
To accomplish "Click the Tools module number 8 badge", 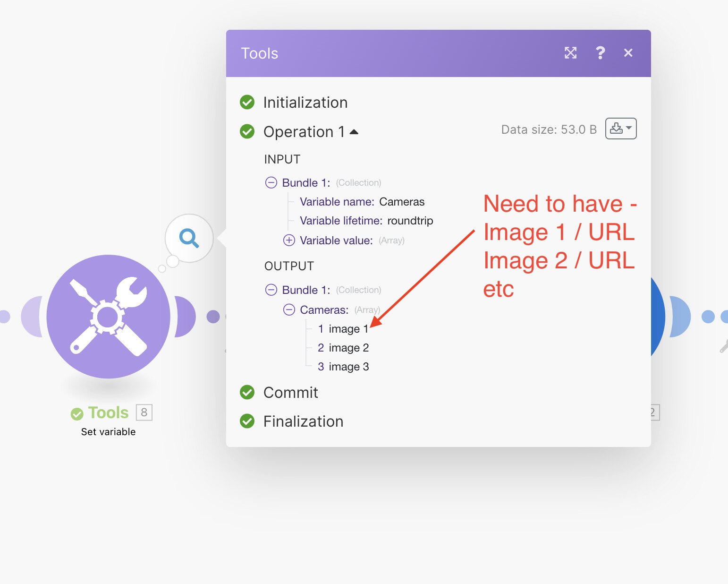I will (x=144, y=412).
